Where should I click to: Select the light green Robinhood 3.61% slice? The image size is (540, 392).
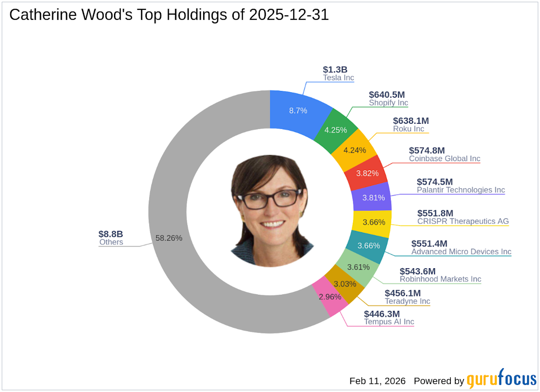(359, 268)
